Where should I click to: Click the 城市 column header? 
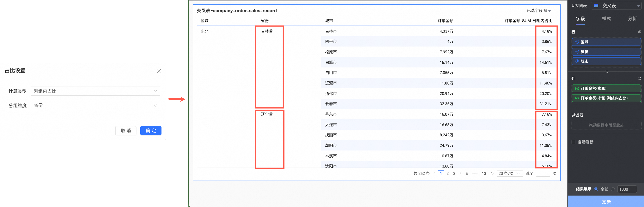[329, 21]
